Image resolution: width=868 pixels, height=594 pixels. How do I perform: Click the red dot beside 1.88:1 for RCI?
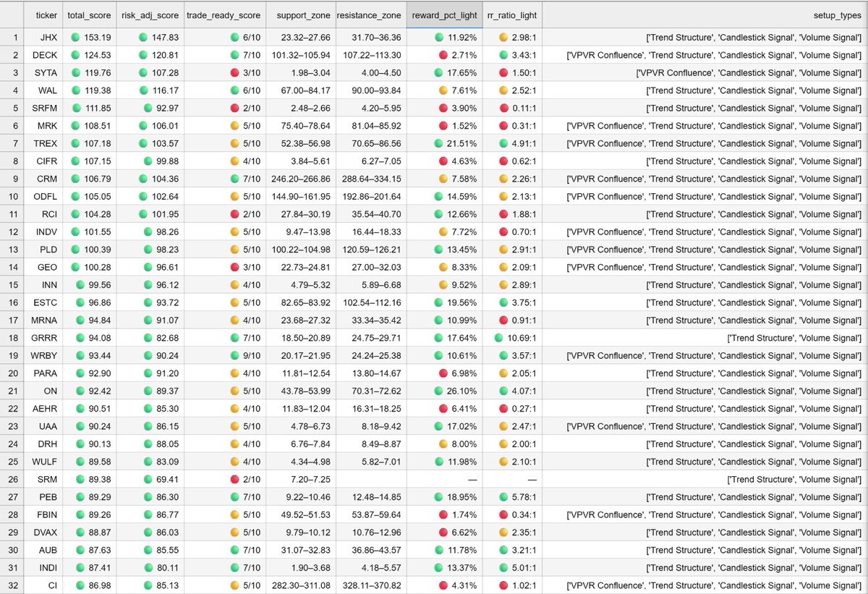[503, 214]
